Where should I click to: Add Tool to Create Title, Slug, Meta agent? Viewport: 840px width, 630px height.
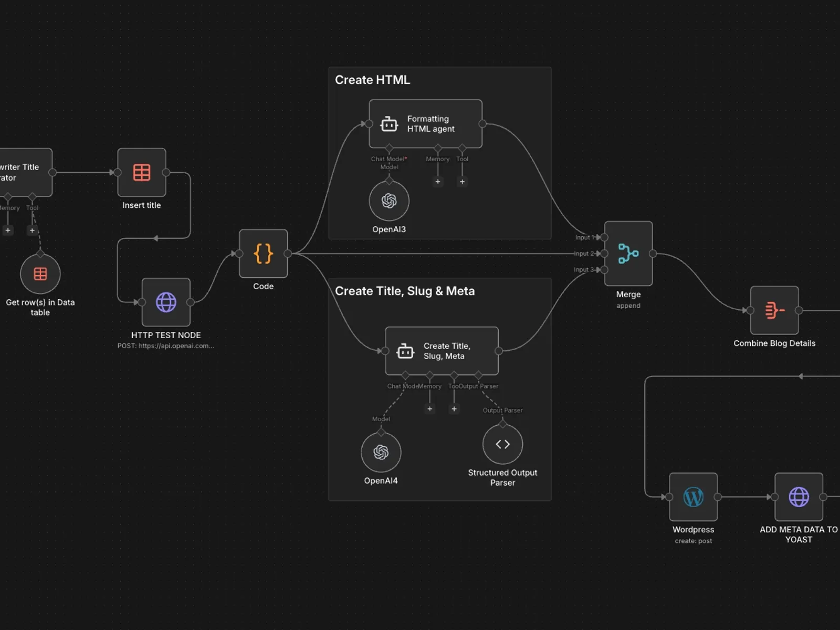click(454, 408)
